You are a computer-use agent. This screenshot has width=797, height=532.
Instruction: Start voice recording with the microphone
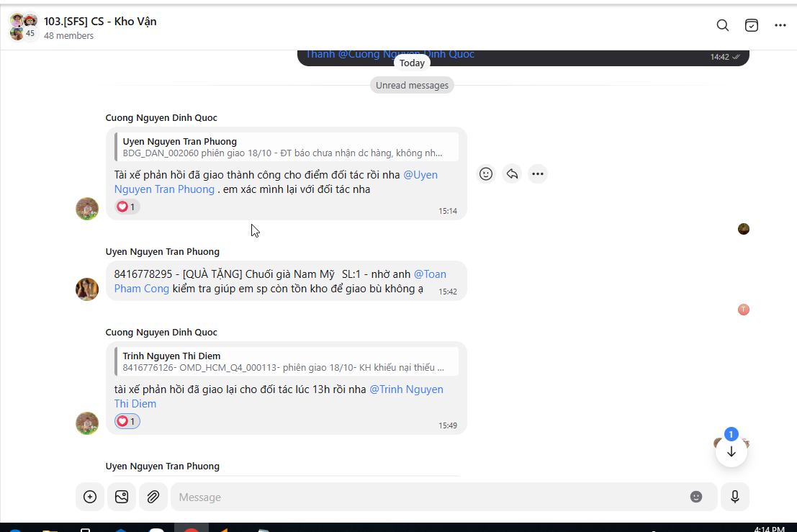[735, 497]
